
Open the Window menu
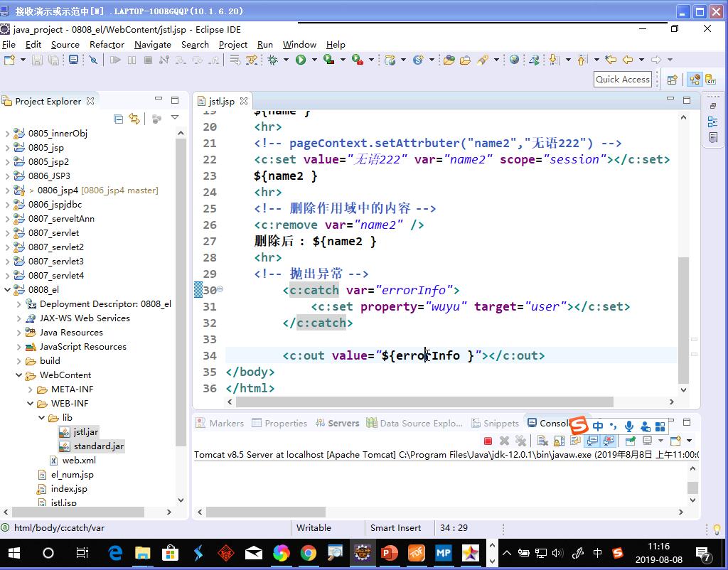[299, 45]
